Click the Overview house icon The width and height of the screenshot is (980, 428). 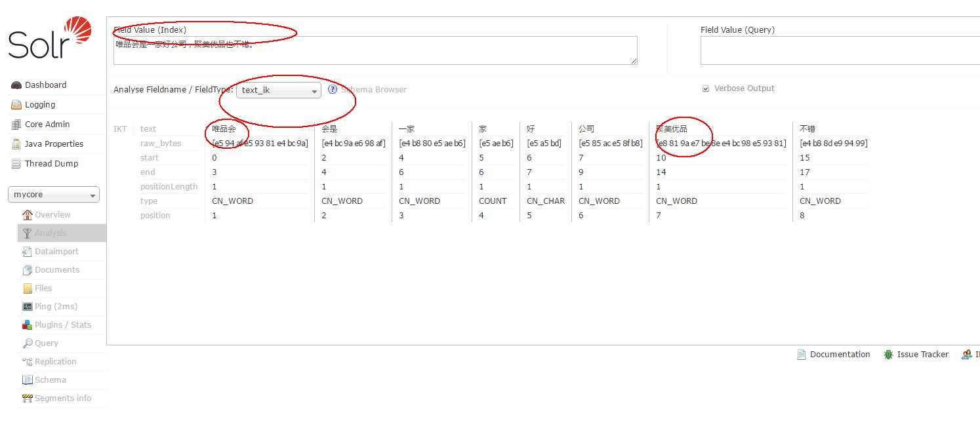point(27,215)
